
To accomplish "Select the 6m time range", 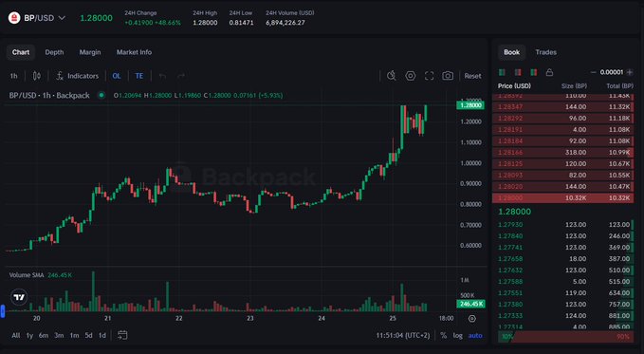I will [44, 336].
